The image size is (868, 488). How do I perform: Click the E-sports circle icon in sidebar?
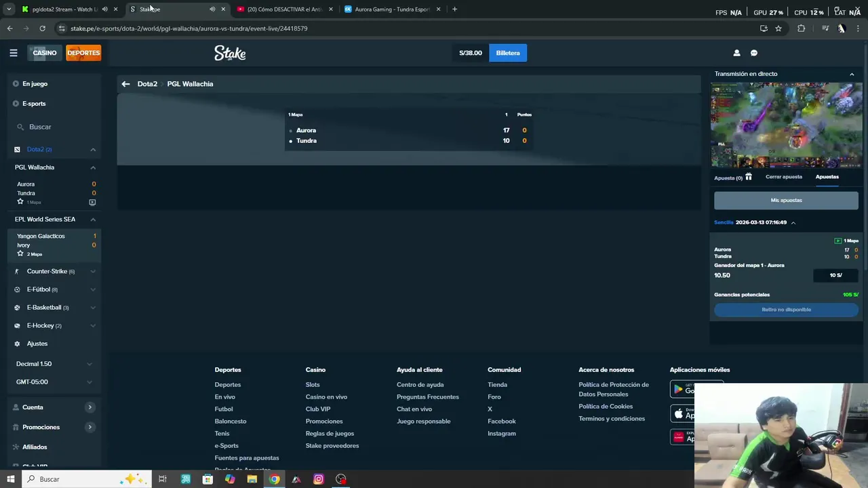(16, 104)
